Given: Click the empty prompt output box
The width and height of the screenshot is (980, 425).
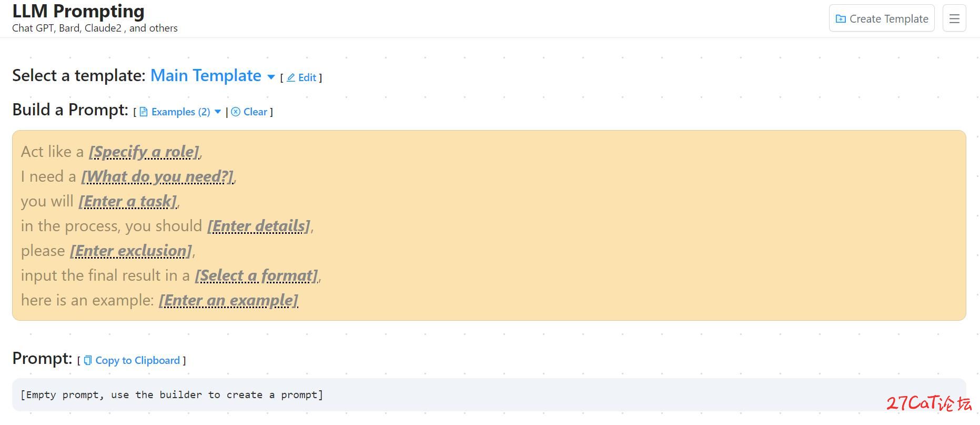Looking at the screenshot, I should 489,395.
